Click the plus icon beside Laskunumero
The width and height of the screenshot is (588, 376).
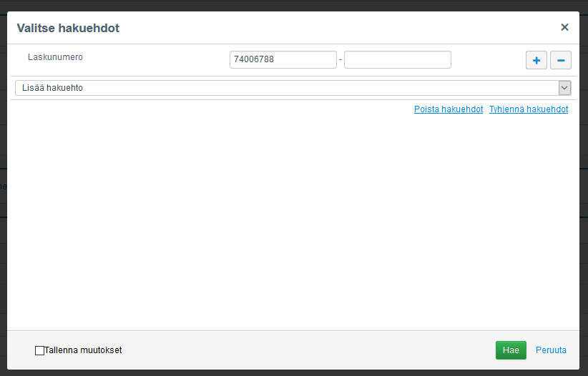coord(536,60)
